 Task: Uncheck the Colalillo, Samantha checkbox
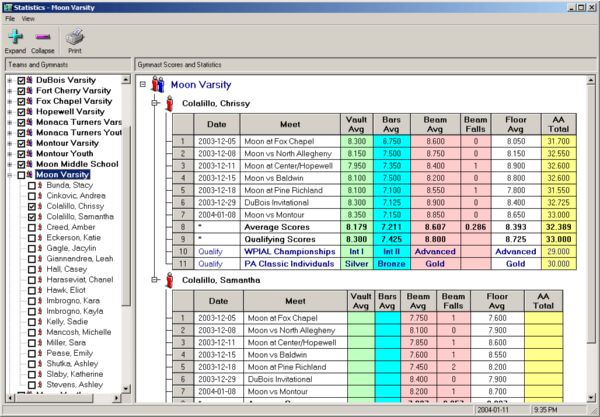pos(32,217)
